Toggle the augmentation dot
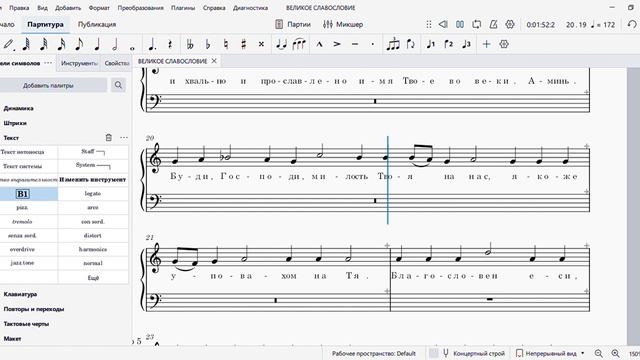 (x=152, y=44)
